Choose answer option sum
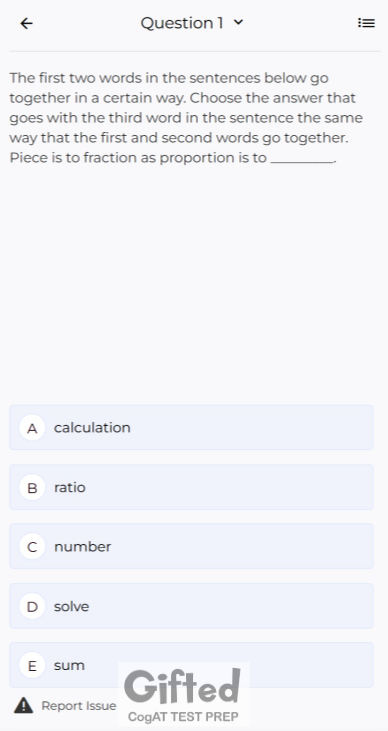The width and height of the screenshot is (388, 731). click(x=191, y=665)
